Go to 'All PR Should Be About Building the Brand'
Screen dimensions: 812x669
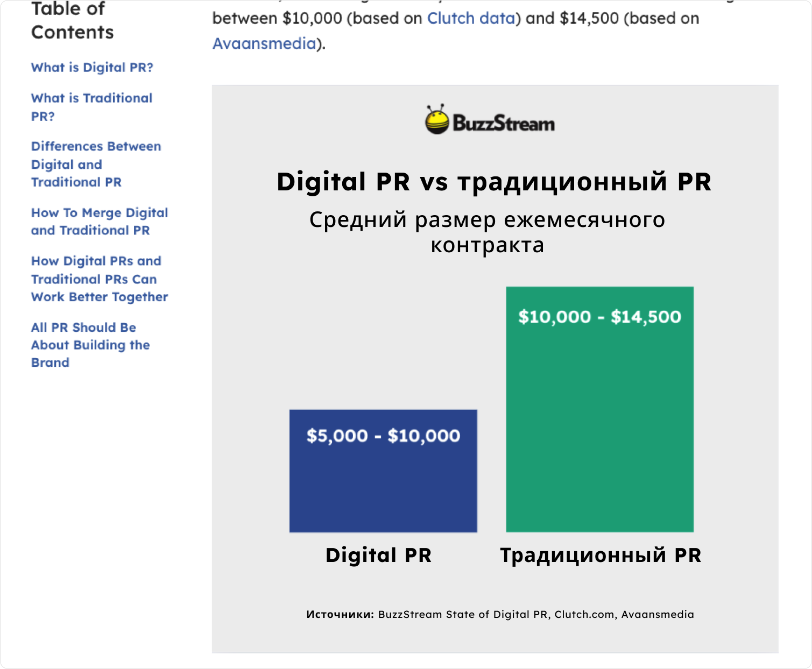[90, 345]
